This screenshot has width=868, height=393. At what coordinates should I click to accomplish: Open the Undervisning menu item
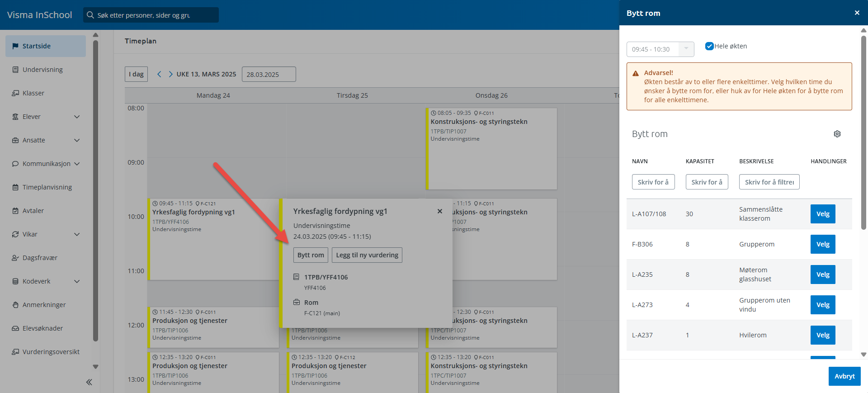tap(46, 70)
